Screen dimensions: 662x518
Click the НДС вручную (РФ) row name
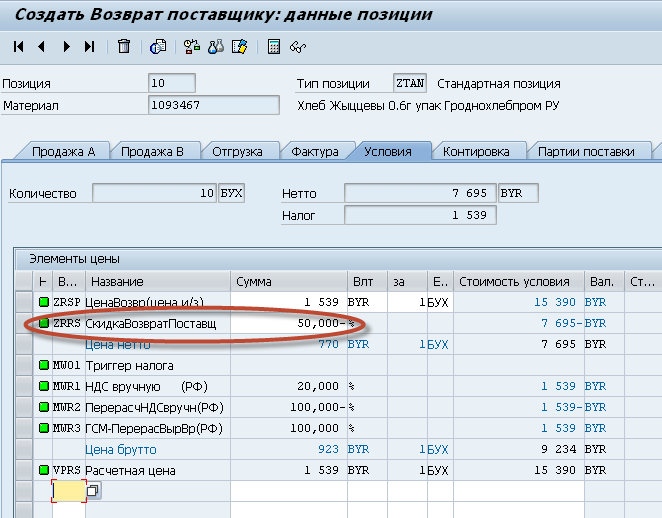pyautogui.click(x=147, y=387)
